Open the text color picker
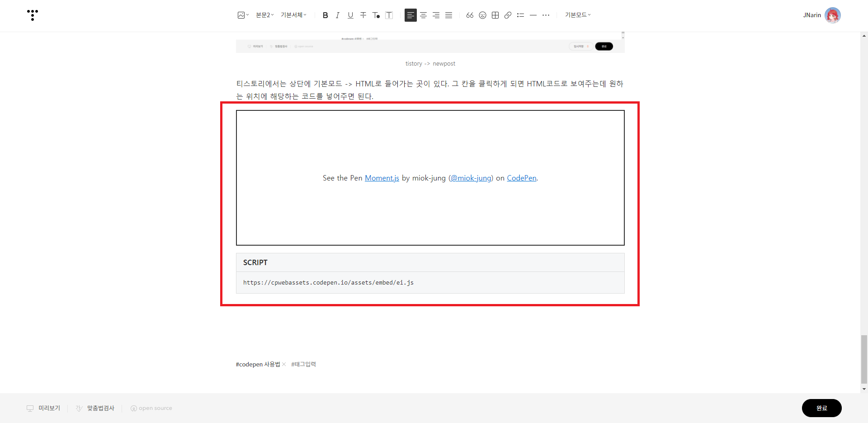Image resolution: width=868 pixels, height=423 pixels. pyautogui.click(x=376, y=15)
